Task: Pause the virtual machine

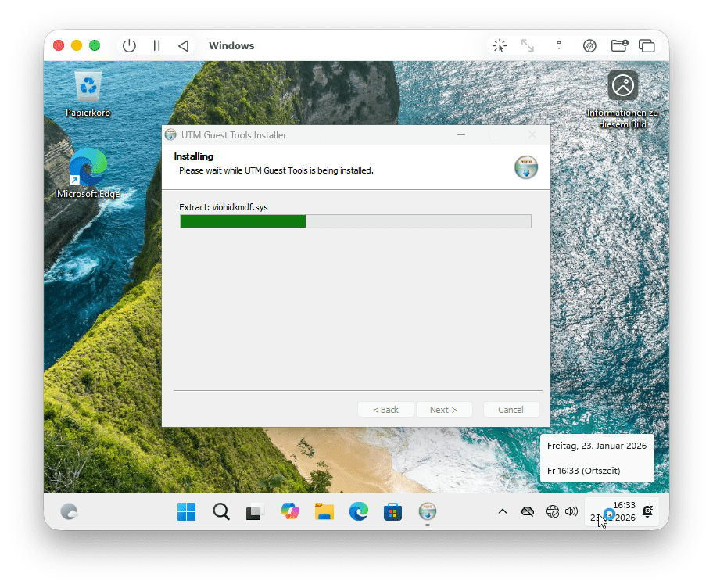Action: click(x=156, y=45)
